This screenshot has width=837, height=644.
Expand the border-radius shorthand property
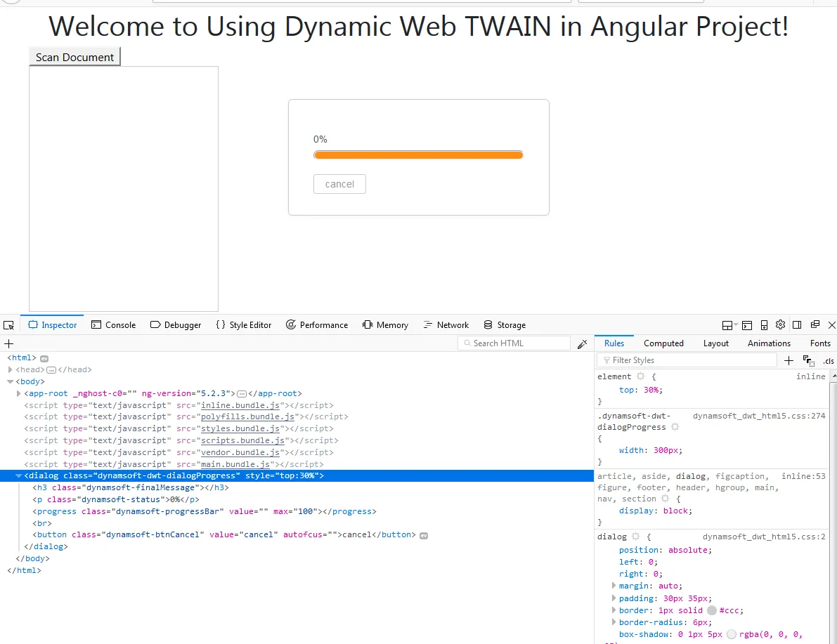coord(614,622)
